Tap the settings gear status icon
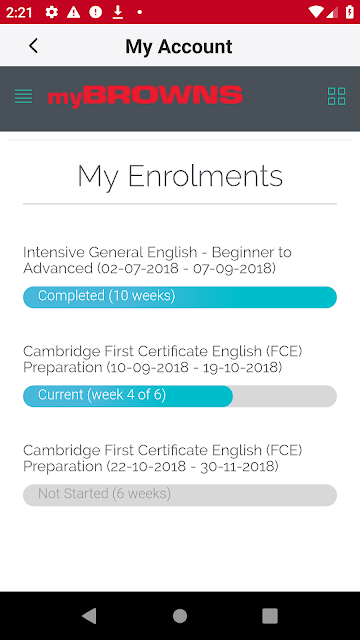 click(51, 12)
